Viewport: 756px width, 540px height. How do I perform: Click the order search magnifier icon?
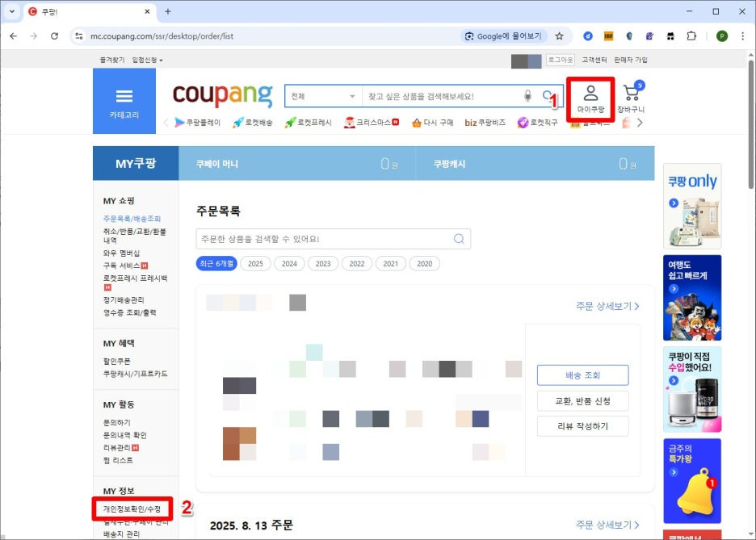click(x=459, y=239)
